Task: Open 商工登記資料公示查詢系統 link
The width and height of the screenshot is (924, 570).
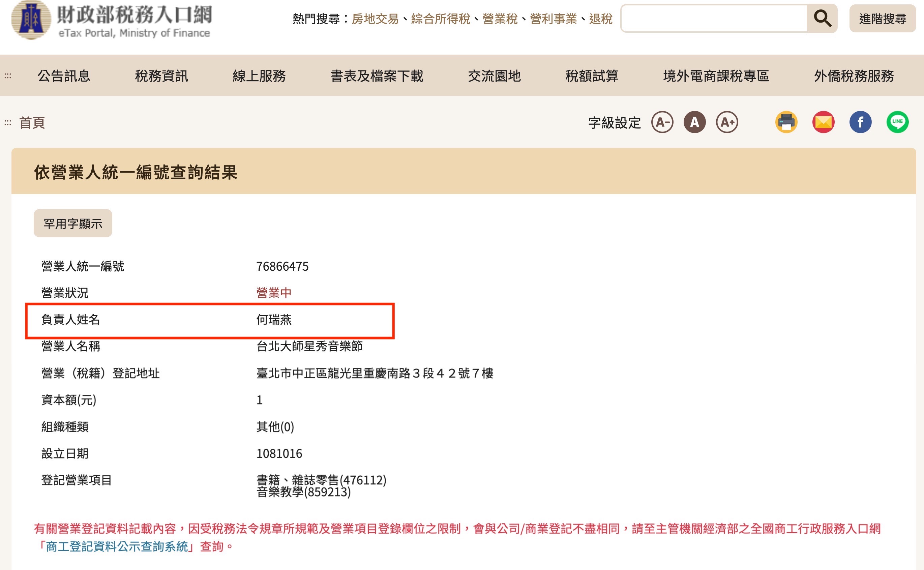Action: point(117,546)
